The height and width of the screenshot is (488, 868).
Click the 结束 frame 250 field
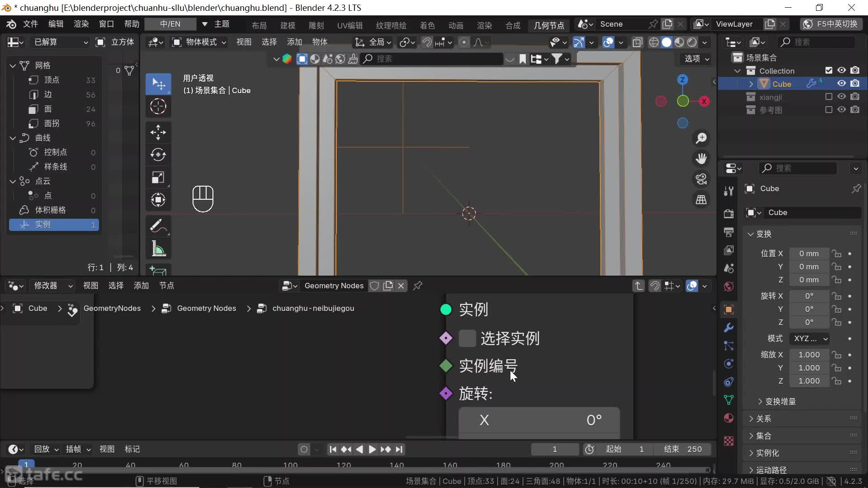[682, 449]
